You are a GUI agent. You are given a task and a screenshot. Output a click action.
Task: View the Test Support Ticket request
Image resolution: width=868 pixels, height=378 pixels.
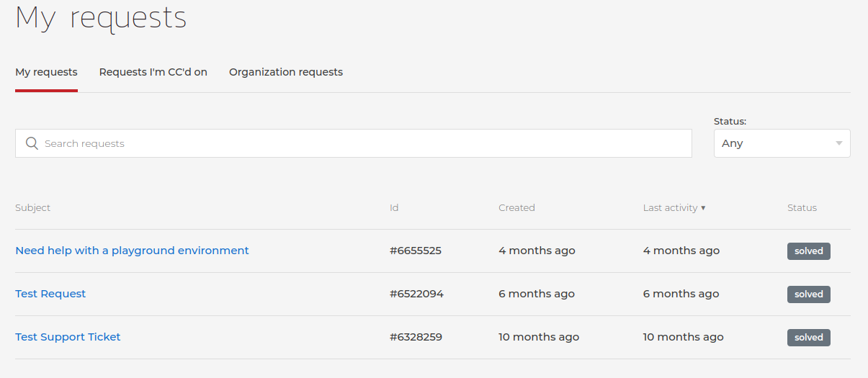68,337
